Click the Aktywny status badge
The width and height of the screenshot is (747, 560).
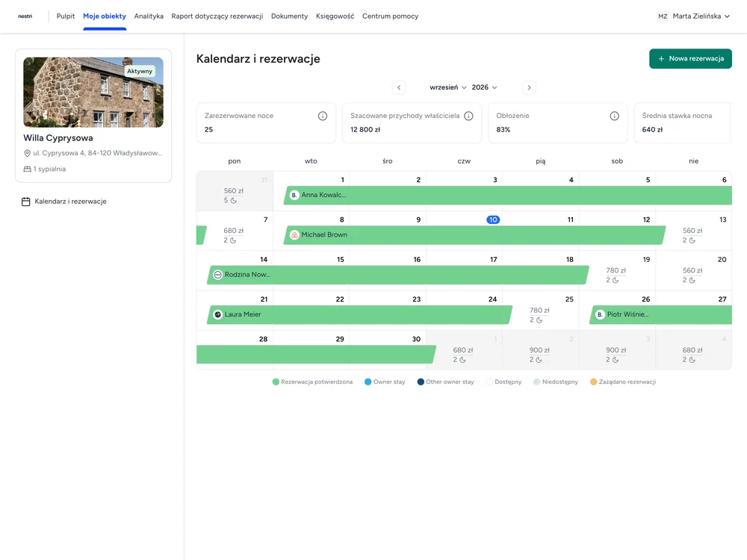[x=140, y=72]
